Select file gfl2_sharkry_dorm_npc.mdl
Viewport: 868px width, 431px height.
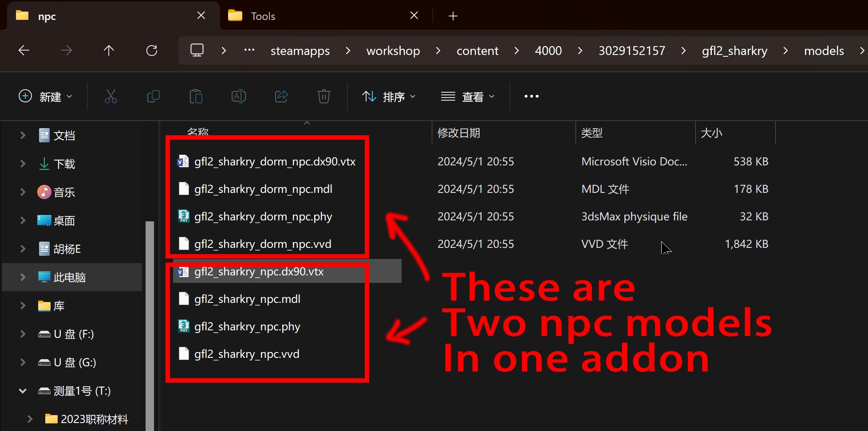[263, 189]
